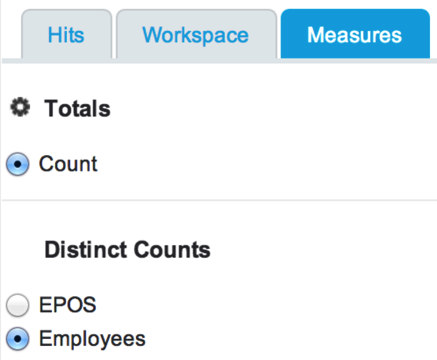437x360 pixels.
Task: Open the Totals gear settings icon
Action: click(x=20, y=107)
